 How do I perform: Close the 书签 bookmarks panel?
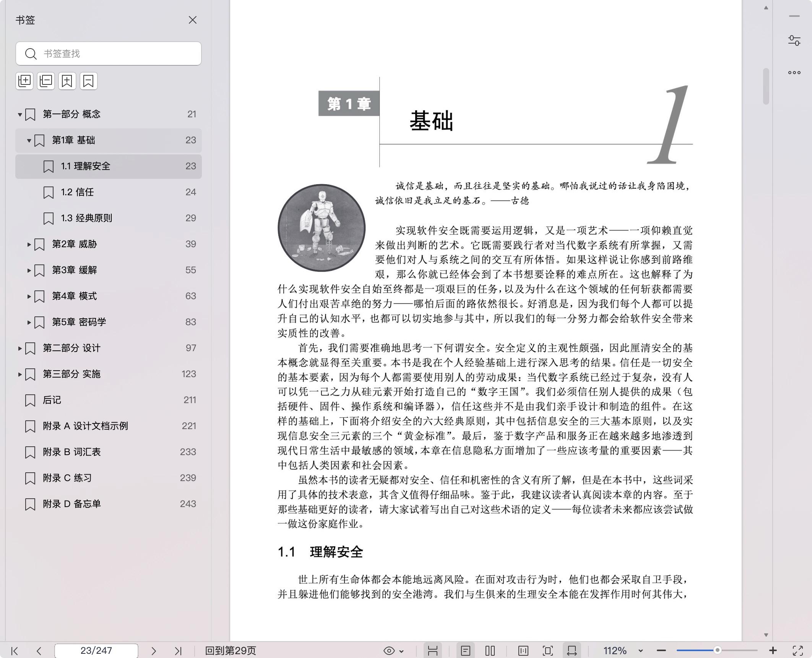[193, 20]
